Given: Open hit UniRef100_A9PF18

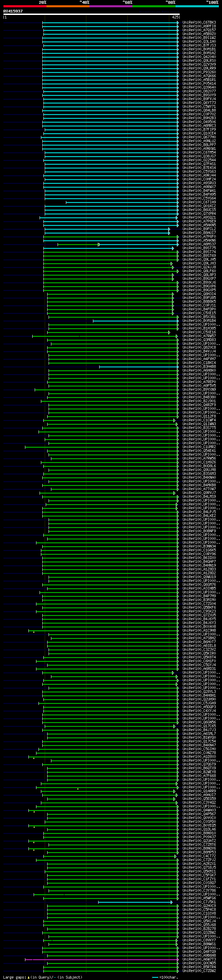Looking at the screenshot, I should (199, 26).
